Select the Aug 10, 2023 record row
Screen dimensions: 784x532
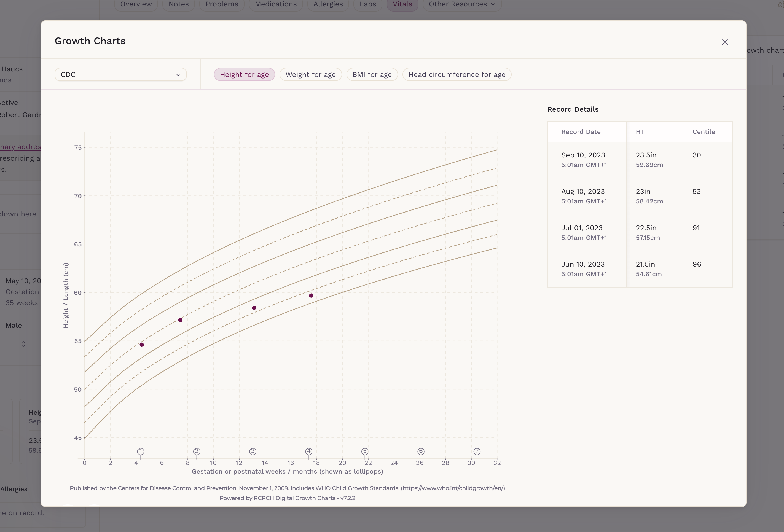(x=640, y=196)
